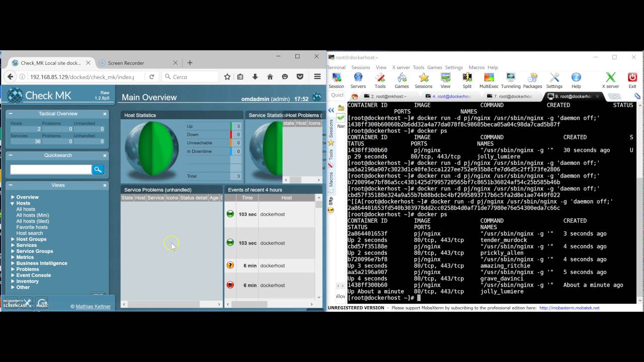Open the Sessions vertical side tab

tap(331, 128)
